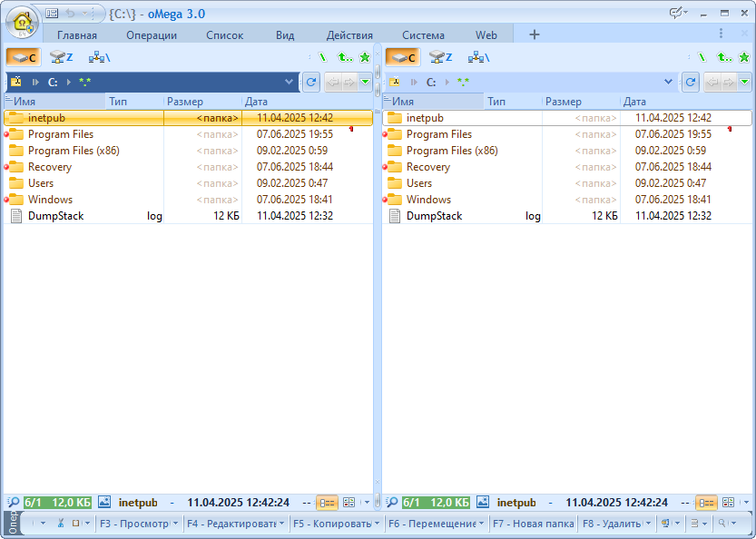Select Users folder in right panel

[567, 183]
